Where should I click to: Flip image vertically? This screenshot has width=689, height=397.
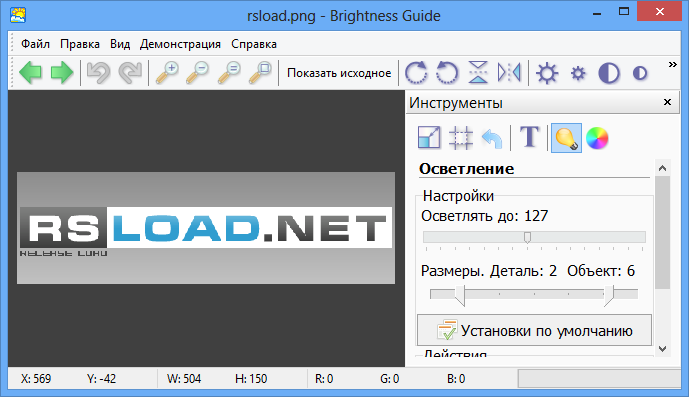[x=478, y=73]
